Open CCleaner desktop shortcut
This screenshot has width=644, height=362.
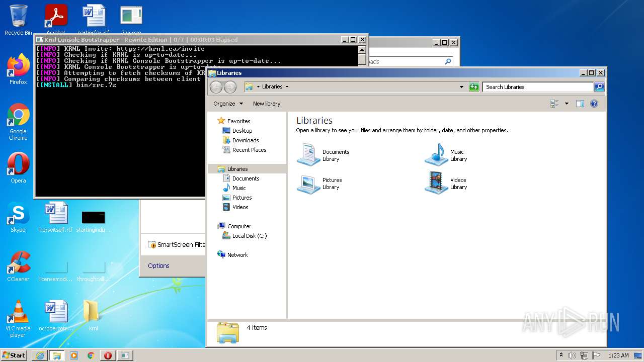point(18,266)
